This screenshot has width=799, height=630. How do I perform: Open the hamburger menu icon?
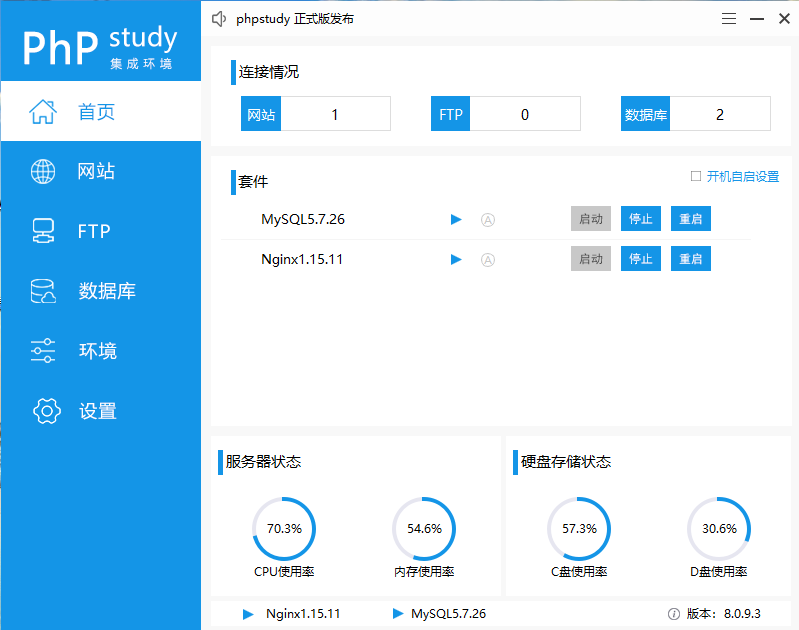(729, 19)
